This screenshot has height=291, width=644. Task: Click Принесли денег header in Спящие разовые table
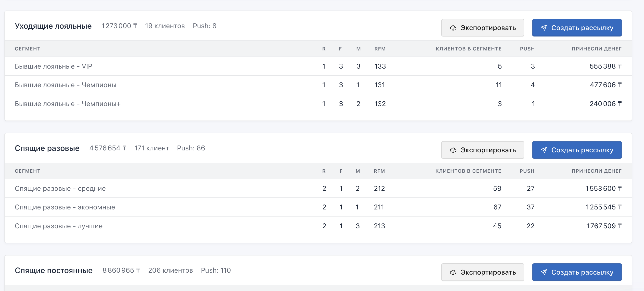tap(596, 171)
